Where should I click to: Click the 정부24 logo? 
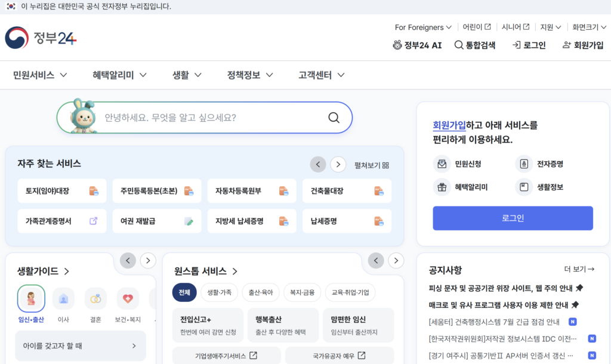(41, 38)
